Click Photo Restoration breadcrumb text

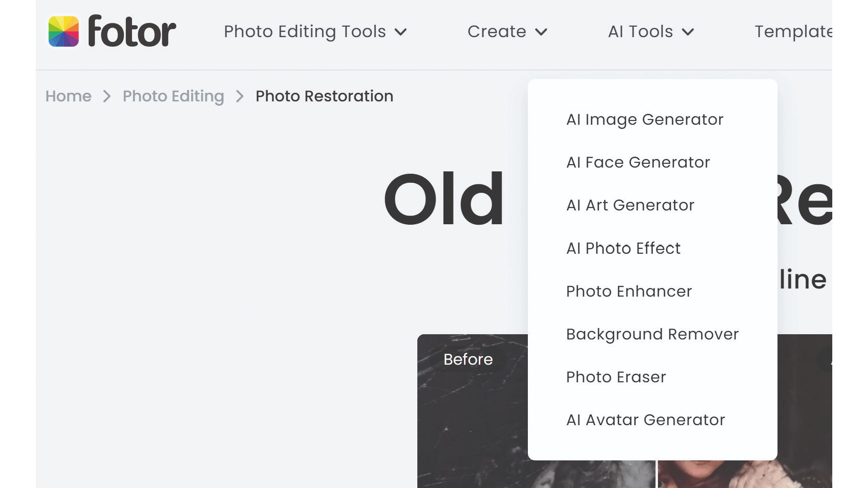pyautogui.click(x=324, y=96)
